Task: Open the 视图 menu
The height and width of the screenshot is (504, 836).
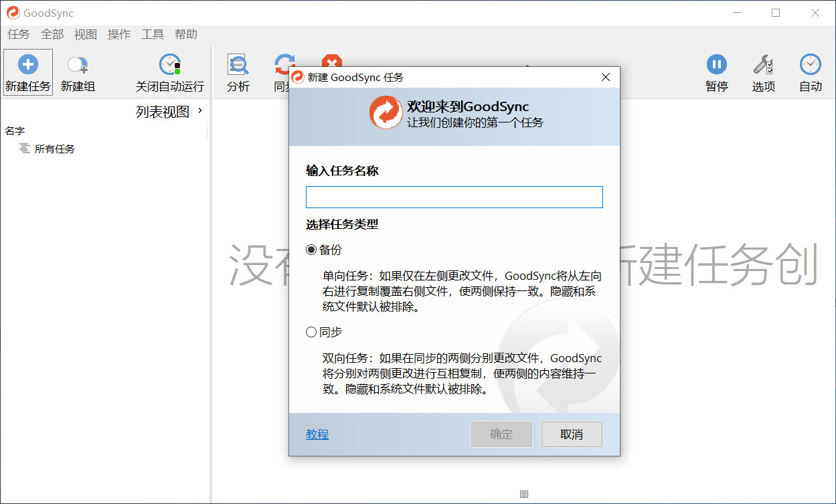Action: [x=86, y=34]
